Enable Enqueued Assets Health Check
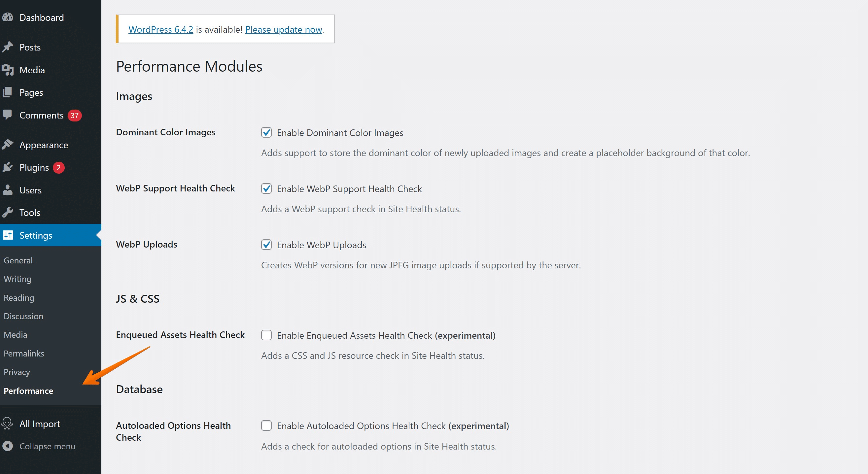This screenshot has height=474, width=868. pyautogui.click(x=266, y=335)
